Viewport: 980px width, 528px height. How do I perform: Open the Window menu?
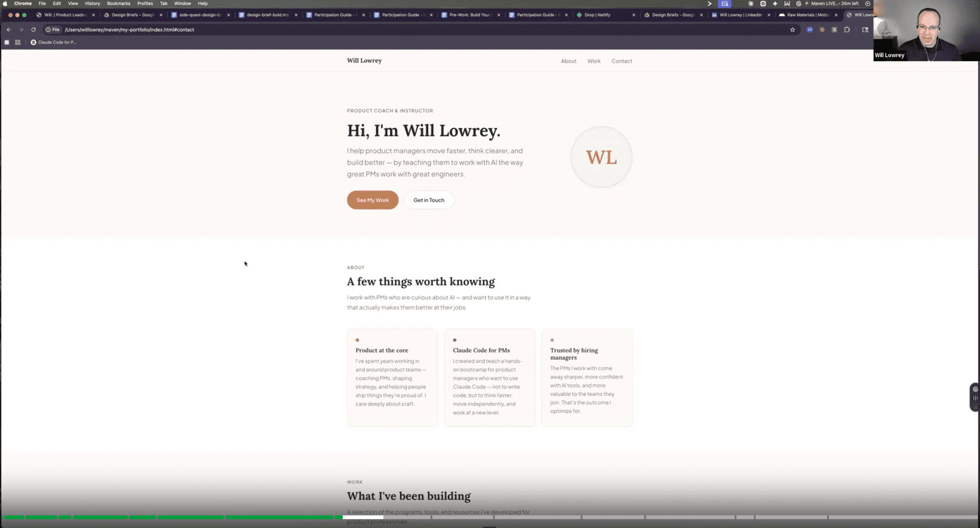[182, 3]
